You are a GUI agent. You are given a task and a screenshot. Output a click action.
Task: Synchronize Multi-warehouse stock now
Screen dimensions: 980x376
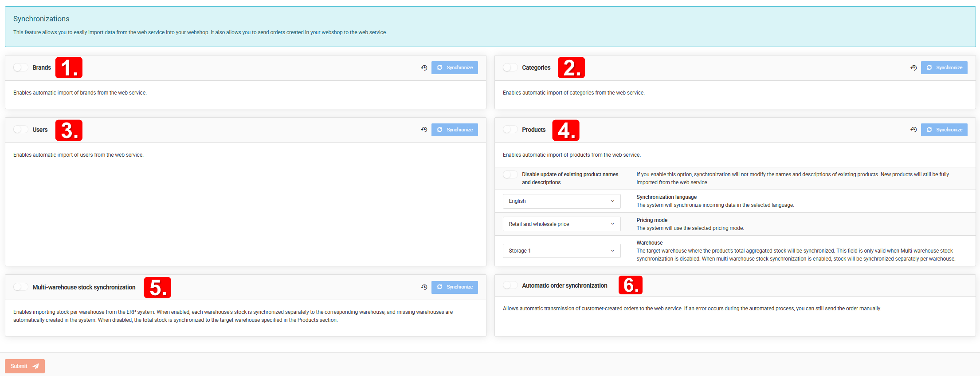(x=455, y=287)
